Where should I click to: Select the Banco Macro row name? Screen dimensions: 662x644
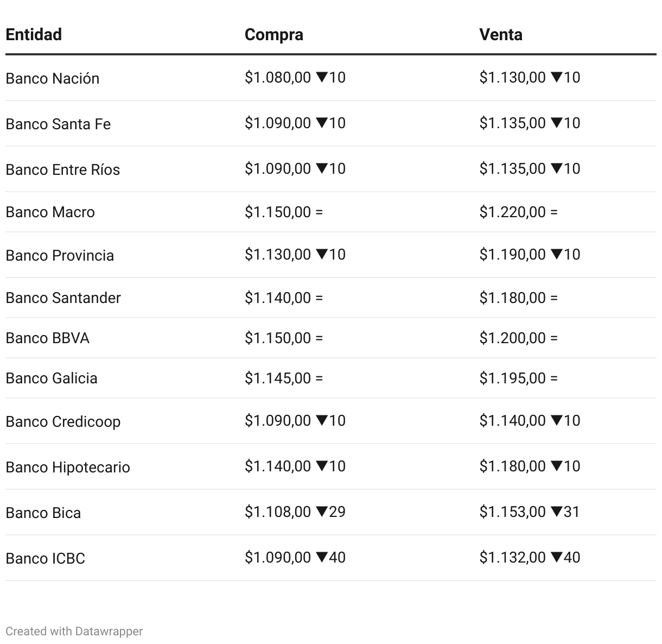50,212
